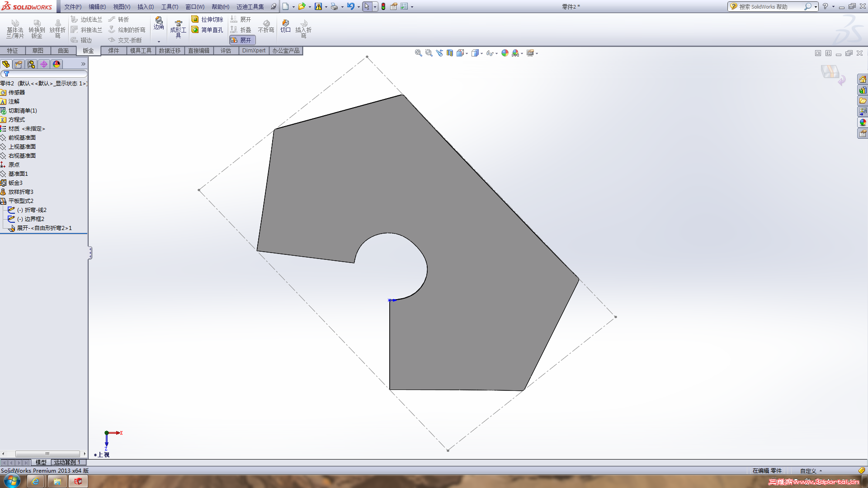Click the Motion Study 1 (运动算例1) tab
The width and height of the screenshot is (868, 488).
(x=67, y=462)
